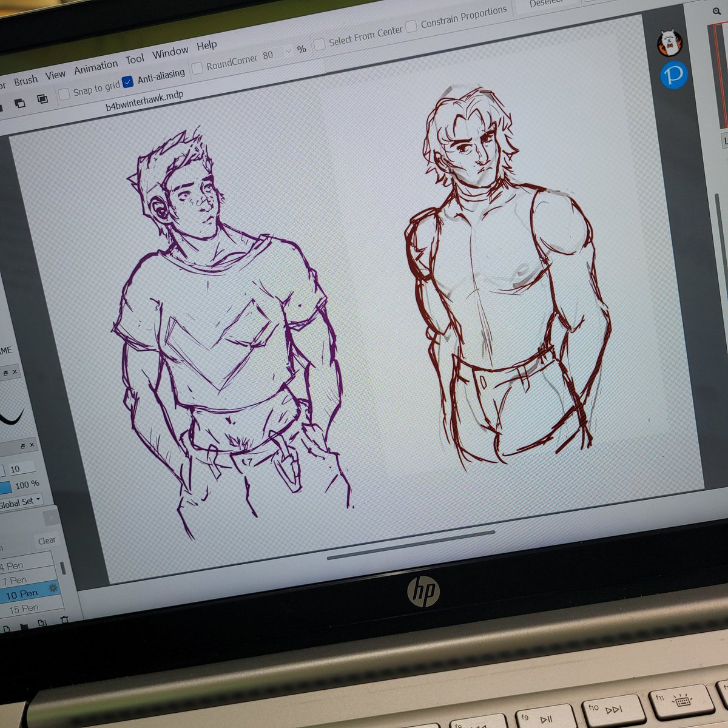Viewport: 728px width, 728px height.
Task: Click the Clear button in brush panel
Action: pos(47,541)
